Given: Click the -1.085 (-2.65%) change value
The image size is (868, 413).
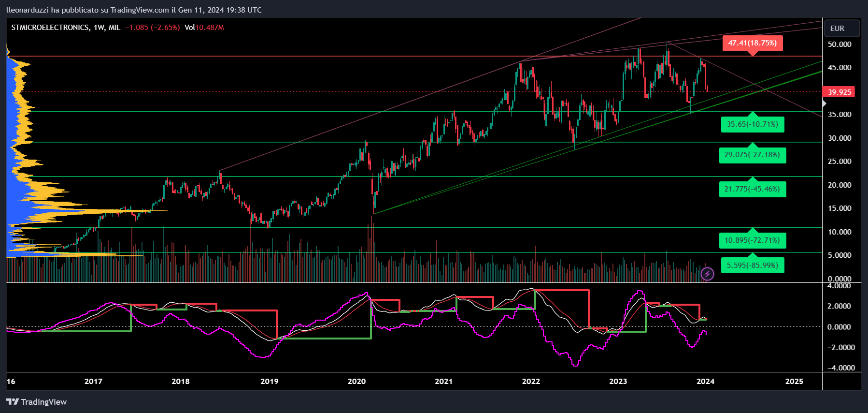Looking at the screenshot, I should pos(152,28).
